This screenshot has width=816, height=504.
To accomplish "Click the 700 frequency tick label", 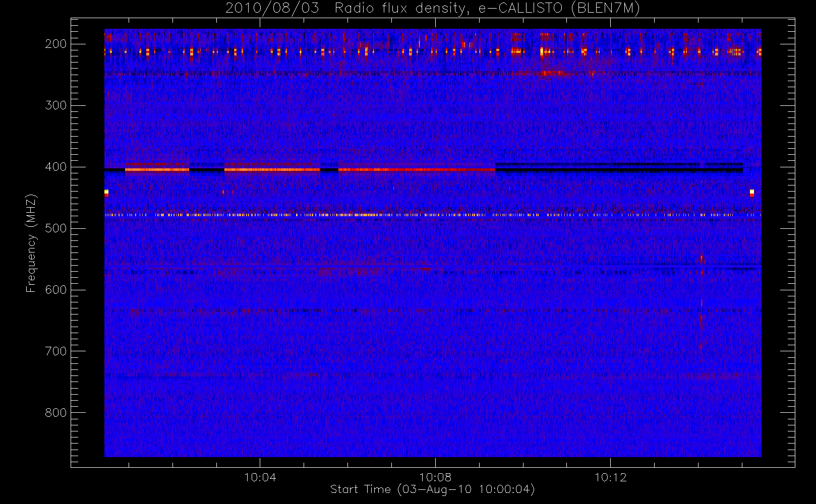I will click(x=56, y=351).
